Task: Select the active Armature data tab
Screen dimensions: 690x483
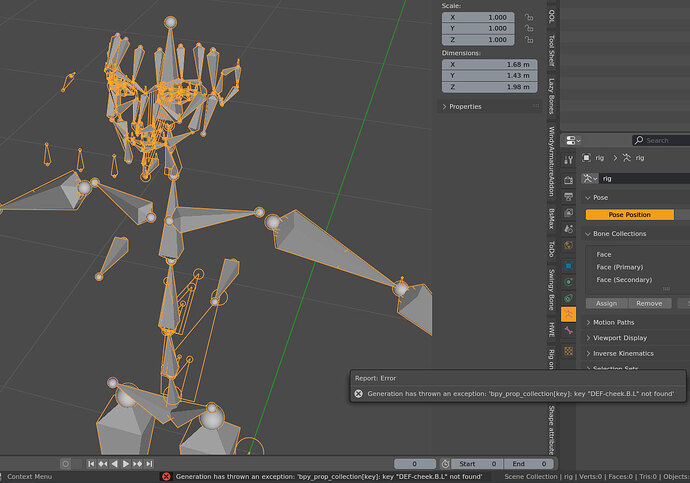Action: [568, 314]
